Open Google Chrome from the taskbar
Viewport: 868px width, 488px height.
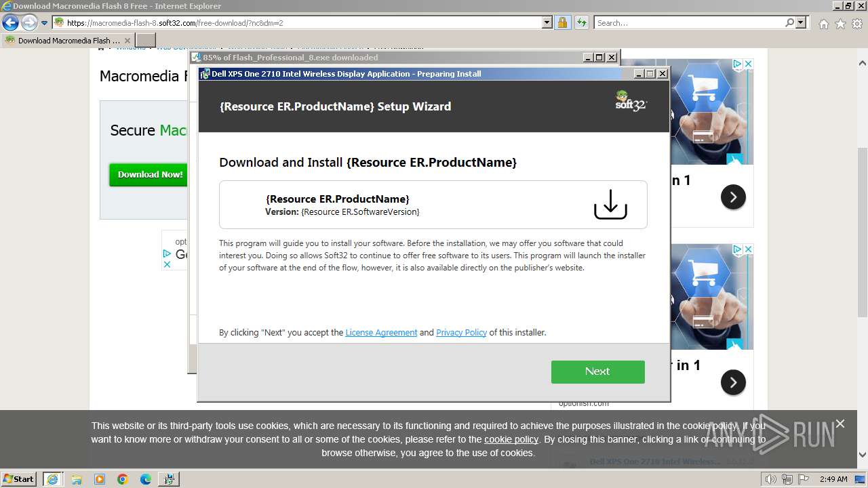point(123,479)
